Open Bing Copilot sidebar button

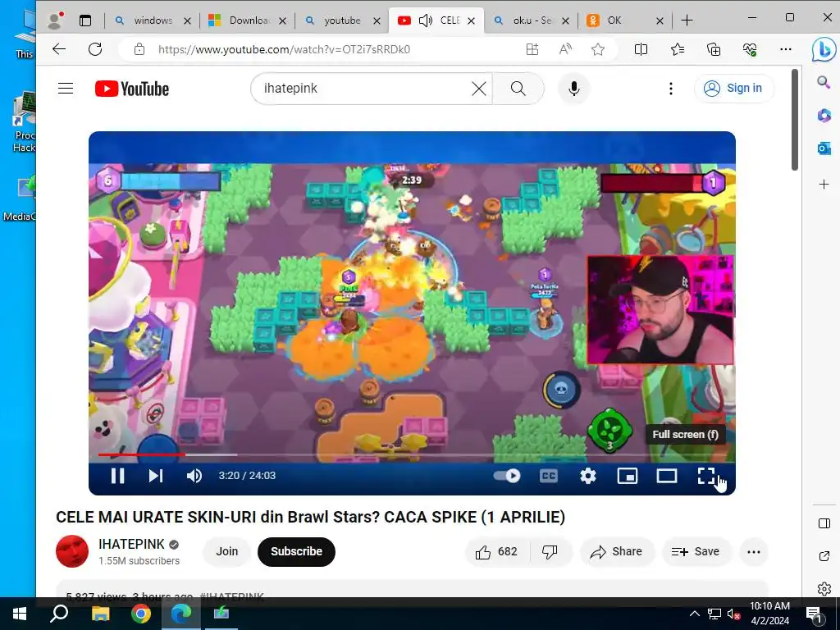pyautogui.click(x=824, y=50)
